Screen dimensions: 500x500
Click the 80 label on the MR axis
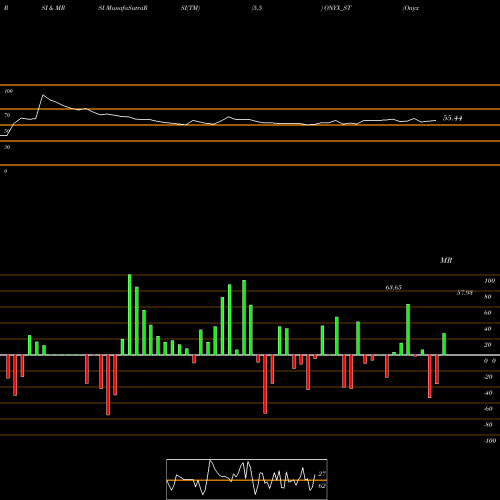pyautogui.click(x=488, y=297)
